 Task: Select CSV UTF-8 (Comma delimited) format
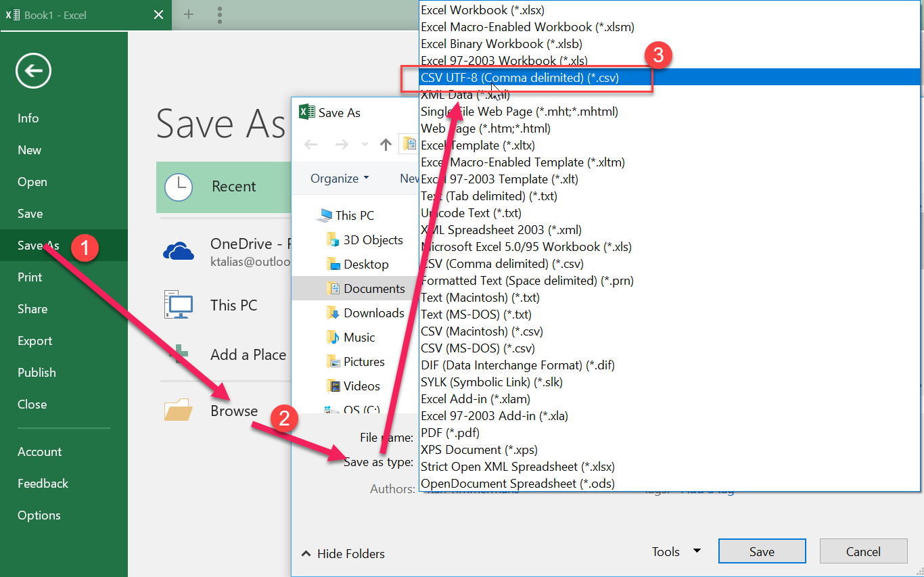point(519,78)
